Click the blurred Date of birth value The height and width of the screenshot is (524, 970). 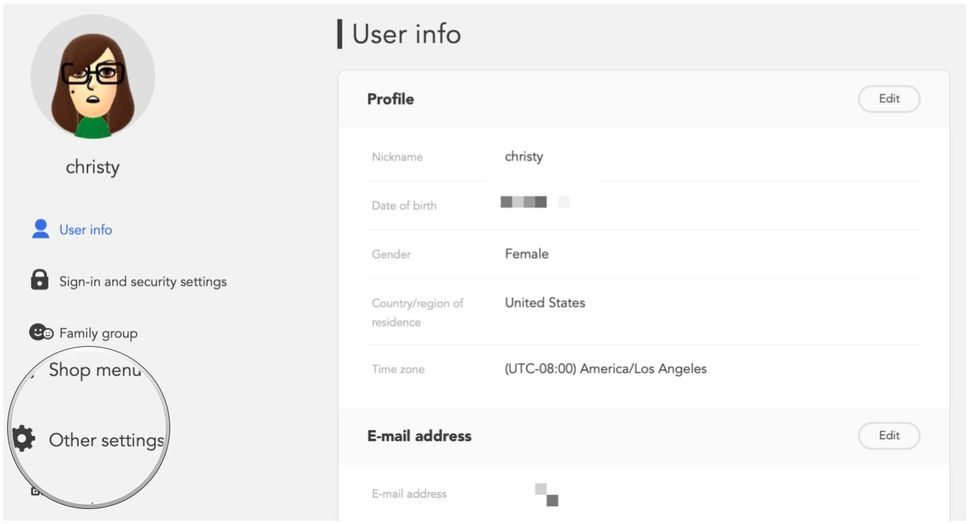(534, 202)
